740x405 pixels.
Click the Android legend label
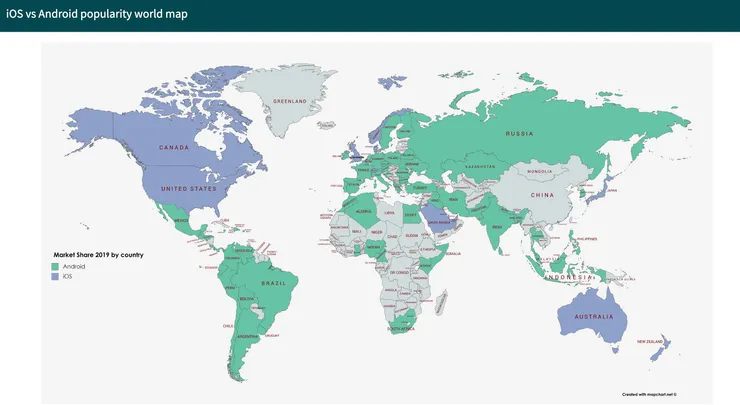point(74,267)
